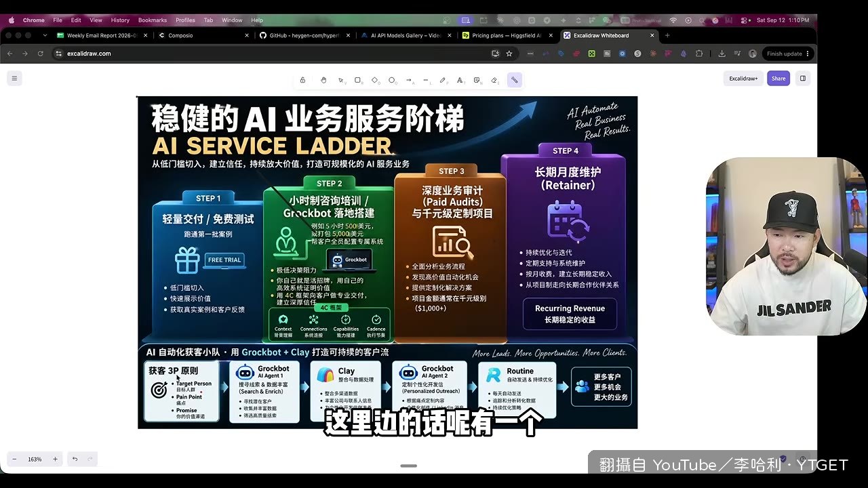Click the presenter webcam overlay
The height and width of the screenshot is (488, 868).
click(x=787, y=247)
